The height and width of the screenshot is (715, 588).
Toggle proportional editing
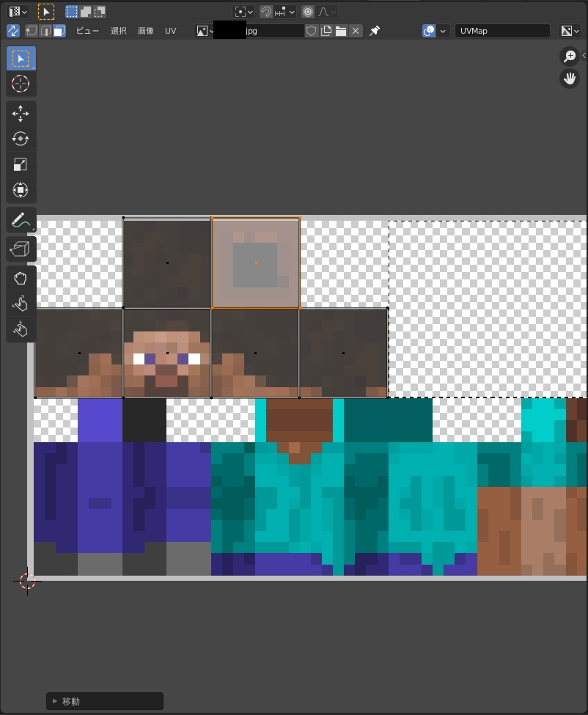[308, 12]
